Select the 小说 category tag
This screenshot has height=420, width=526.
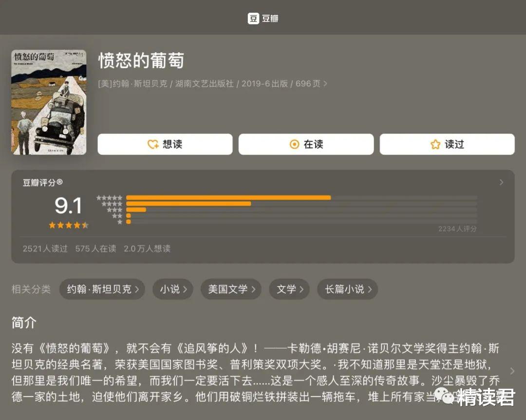click(173, 289)
